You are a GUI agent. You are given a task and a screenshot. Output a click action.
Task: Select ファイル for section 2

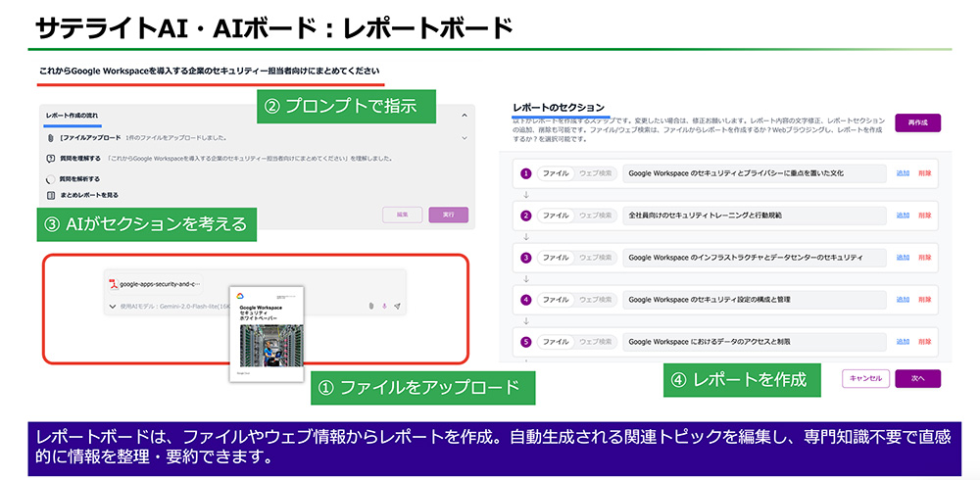coord(556,216)
